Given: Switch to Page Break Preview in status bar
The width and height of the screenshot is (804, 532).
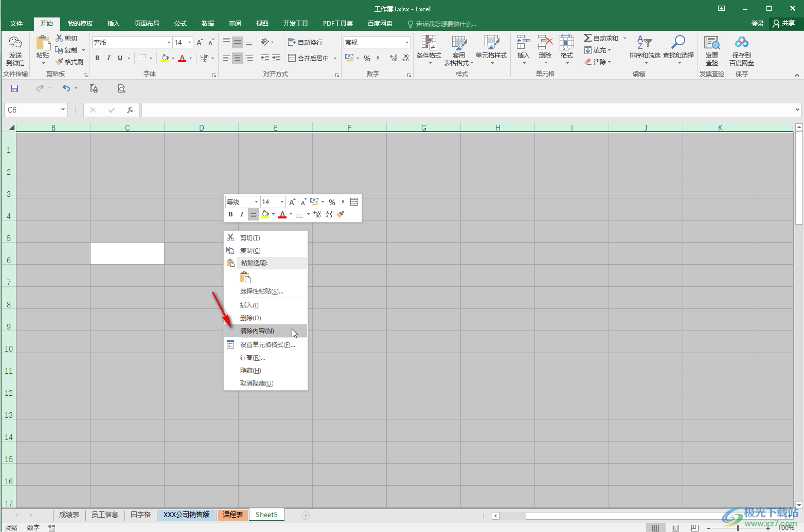Looking at the screenshot, I should point(695,528).
